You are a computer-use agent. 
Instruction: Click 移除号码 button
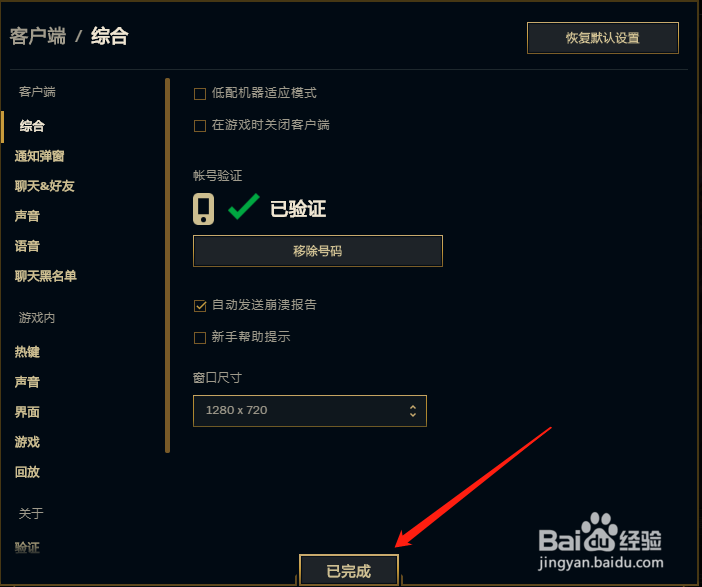(x=318, y=251)
